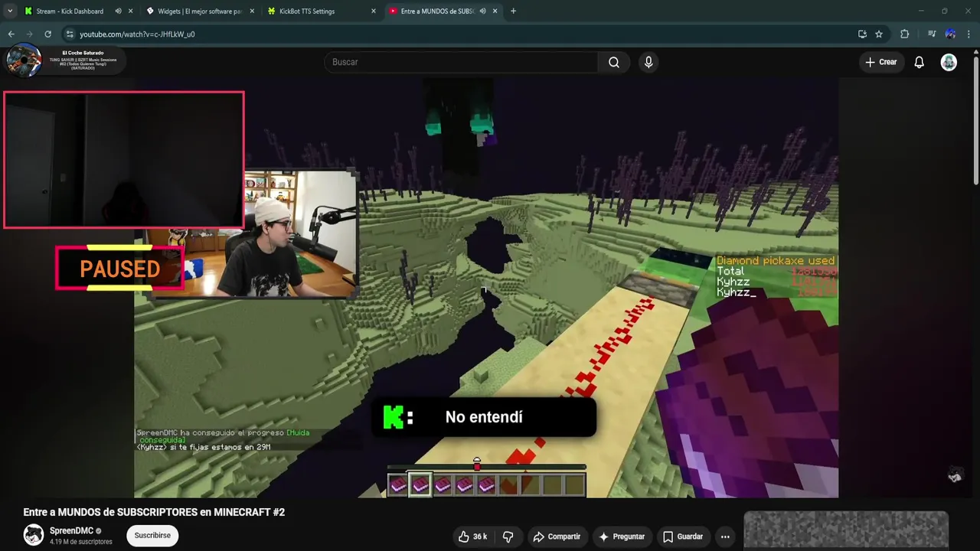Screen dimensions: 980x551
Task: Start voice search with the microphone
Action: pos(648,62)
